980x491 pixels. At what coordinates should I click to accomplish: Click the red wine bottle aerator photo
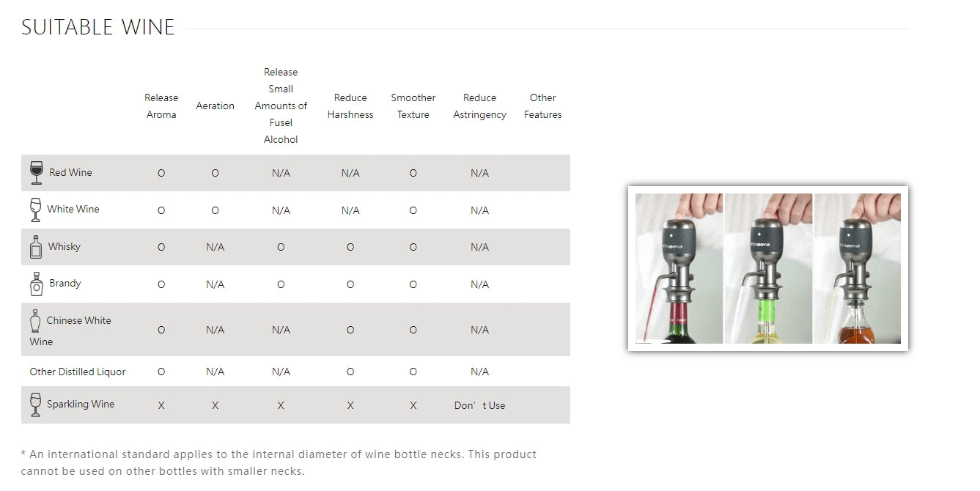tap(679, 268)
